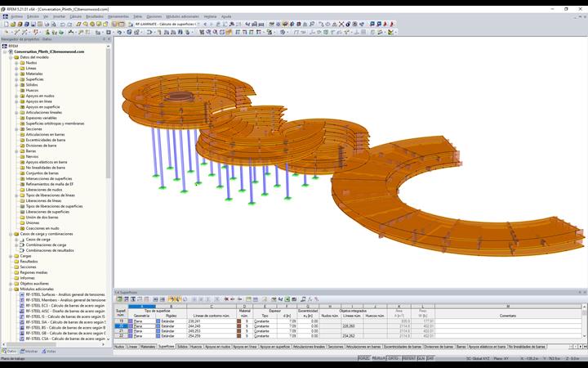Click purple Plana geometry swatch in row 21

[x=131, y=331]
